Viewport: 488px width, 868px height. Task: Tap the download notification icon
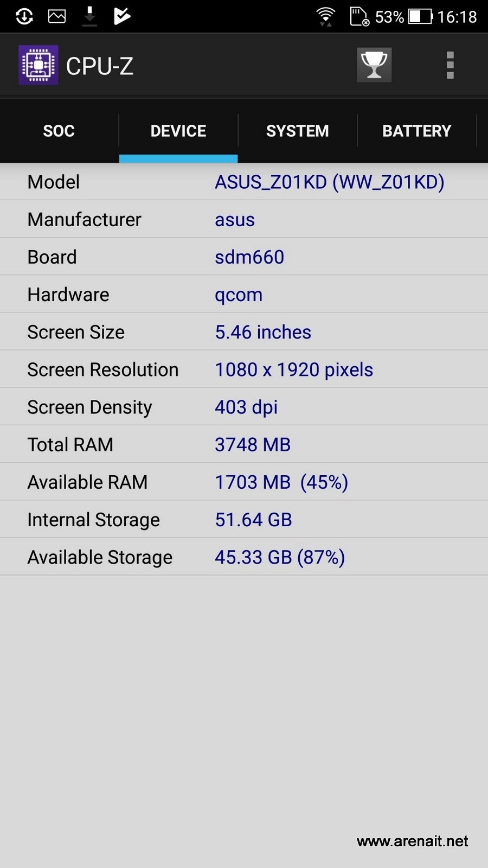tap(89, 16)
